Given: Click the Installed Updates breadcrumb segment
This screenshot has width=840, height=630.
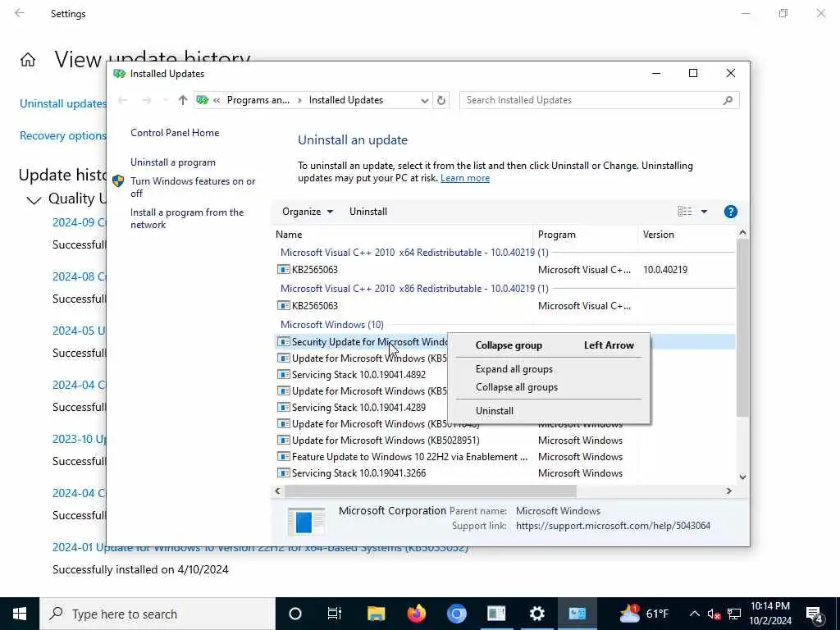Looking at the screenshot, I should pyautogui.click(x=346, y=100).
